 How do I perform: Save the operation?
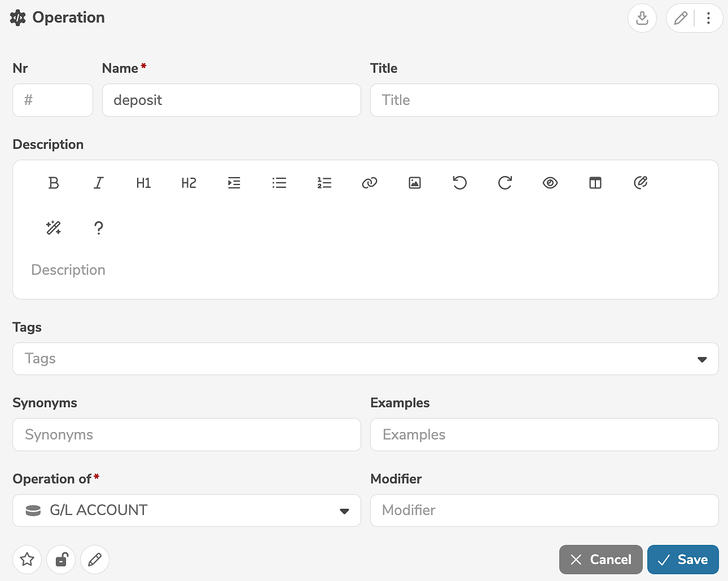[683, 560]
